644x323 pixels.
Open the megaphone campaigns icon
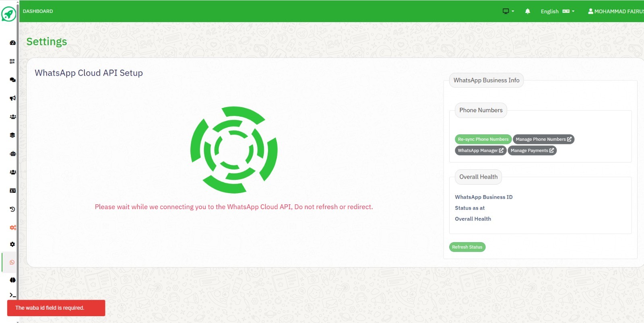[12, 98]
